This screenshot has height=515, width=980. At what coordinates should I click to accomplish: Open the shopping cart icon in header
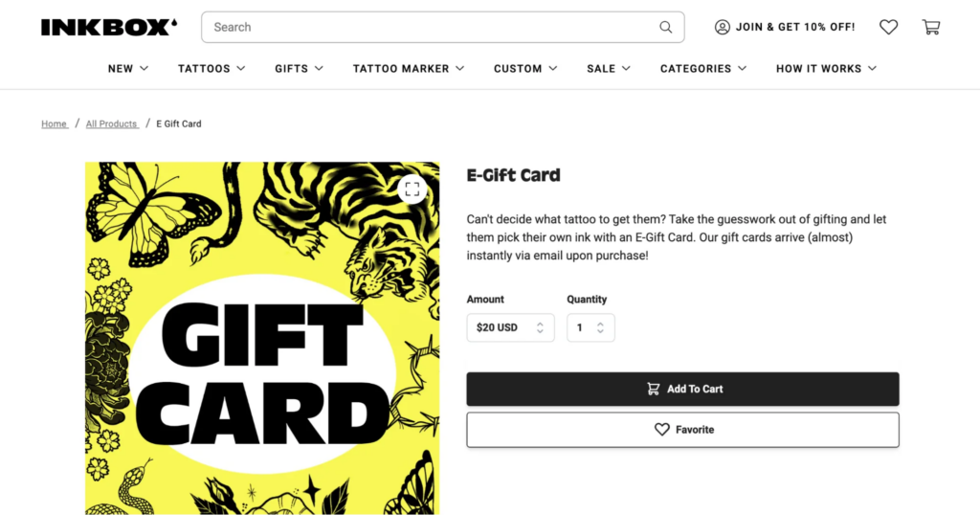930,27
